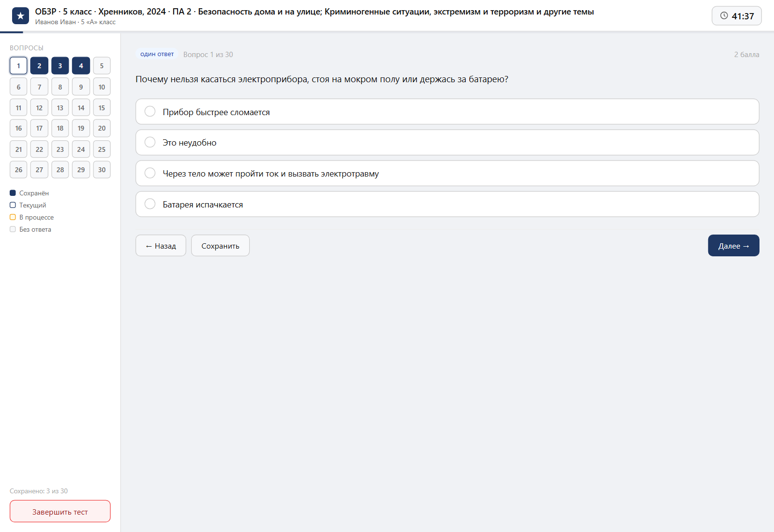Screen dimensions: 774x532
Task: Jump to question 6
Action: pyautogui.click(x=18, y=87)
